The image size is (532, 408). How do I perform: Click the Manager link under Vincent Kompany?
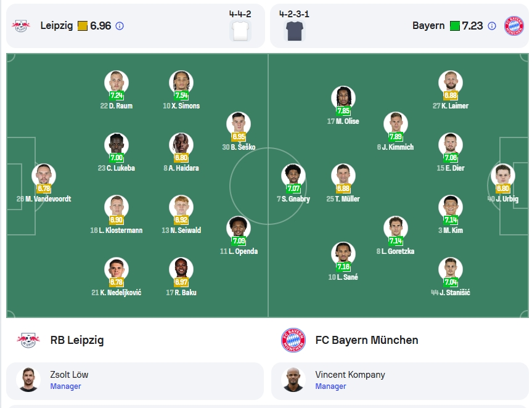(x=330, y=386)
